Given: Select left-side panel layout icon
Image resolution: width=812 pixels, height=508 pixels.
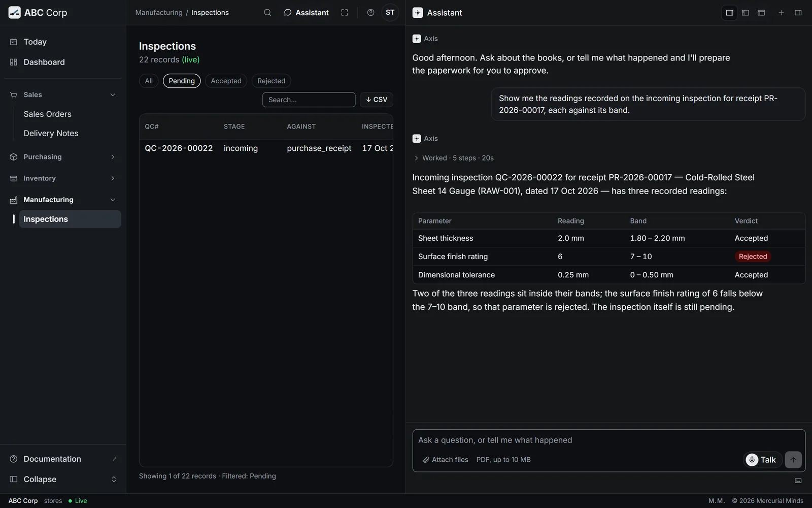Looking at the screenshot, I should (745, 13).
